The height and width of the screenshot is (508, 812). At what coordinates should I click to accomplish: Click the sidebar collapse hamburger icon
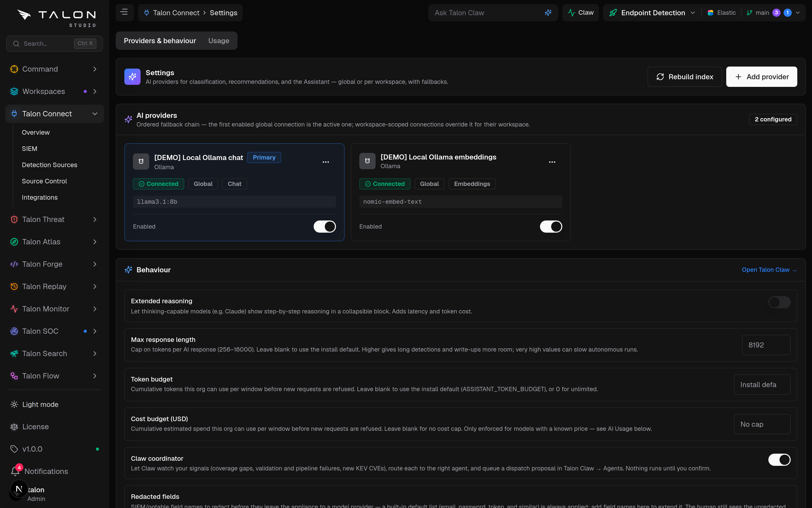point(125,12)
